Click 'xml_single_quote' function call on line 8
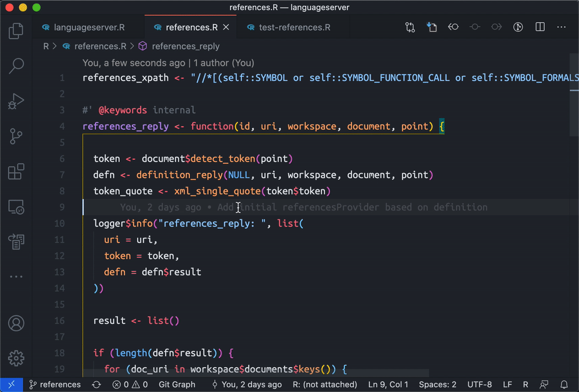The image size is (579, 392). pyautogui.click(x=218, y=191)
